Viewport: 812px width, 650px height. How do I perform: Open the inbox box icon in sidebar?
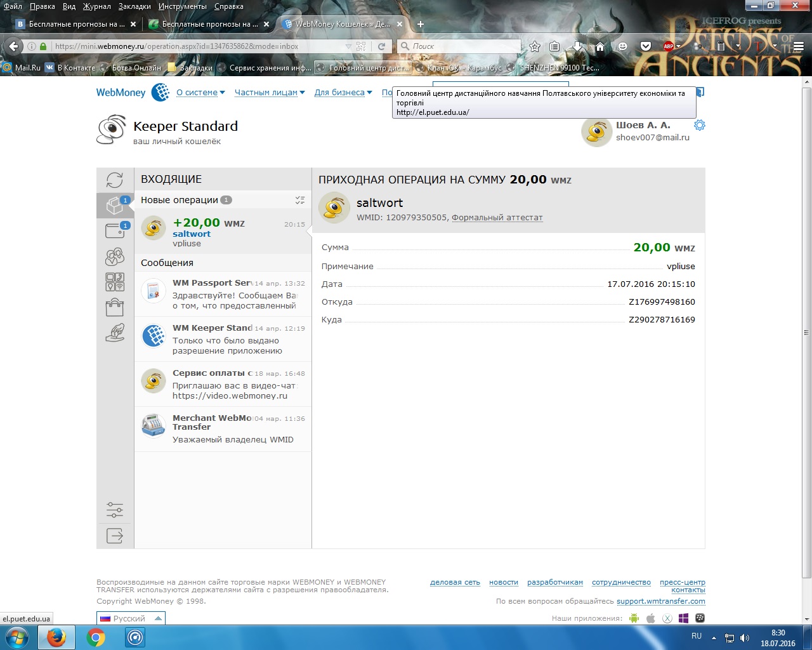click(115, 206)
